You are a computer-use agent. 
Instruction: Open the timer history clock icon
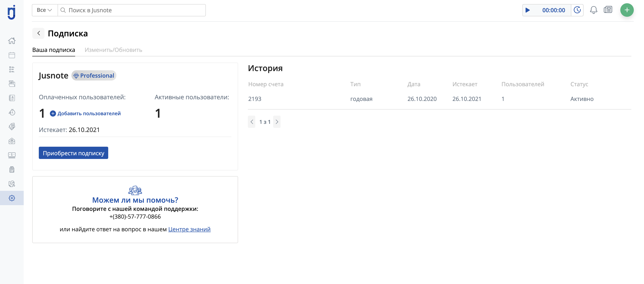[x=577, y=10]
